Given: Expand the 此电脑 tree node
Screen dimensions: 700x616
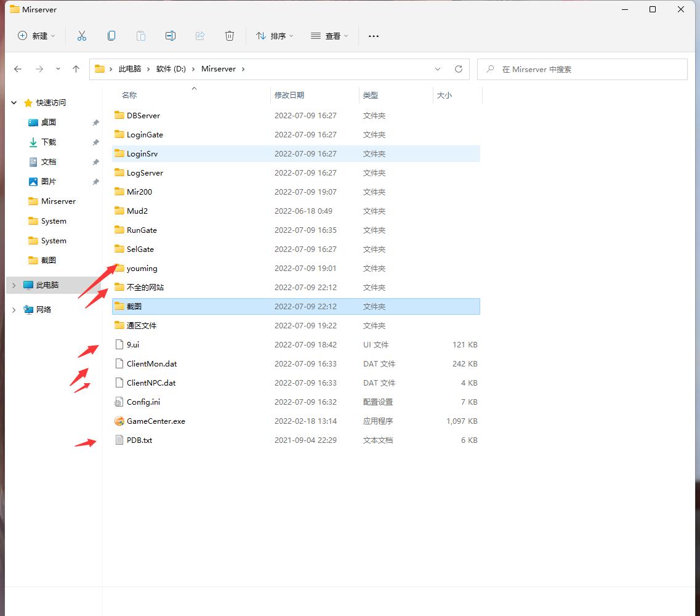Looking at the screenshot, I should click(14, 285).
